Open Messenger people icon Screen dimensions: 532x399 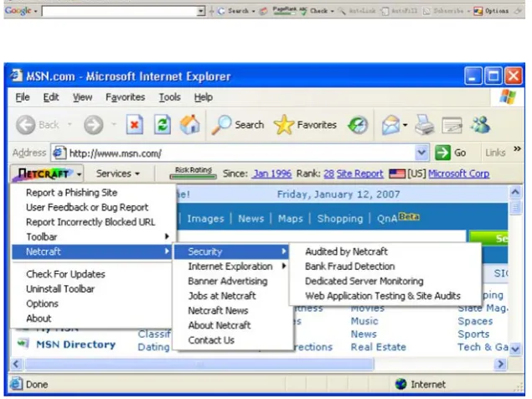click(x=480, y=125)
